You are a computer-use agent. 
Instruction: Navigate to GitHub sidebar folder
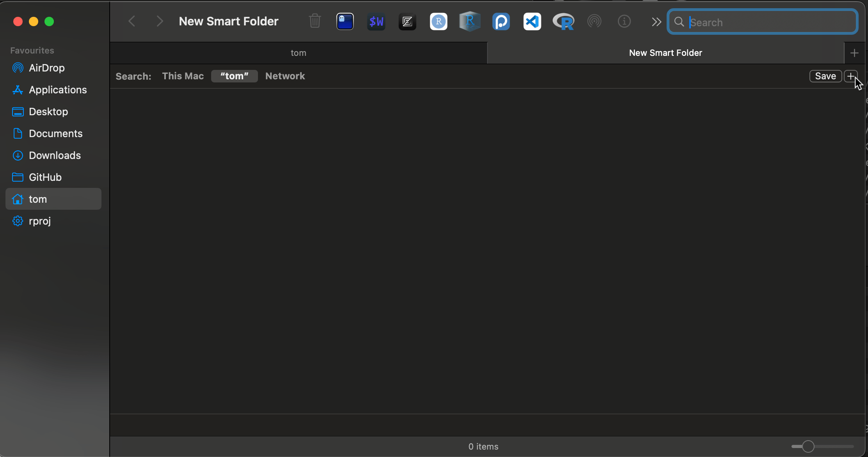45,177
